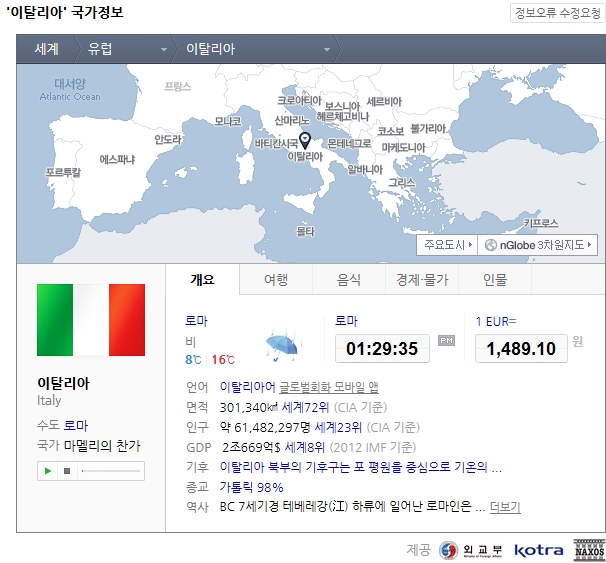
Task: Switch to the 인물 tab
Action: tap(495, 279)
